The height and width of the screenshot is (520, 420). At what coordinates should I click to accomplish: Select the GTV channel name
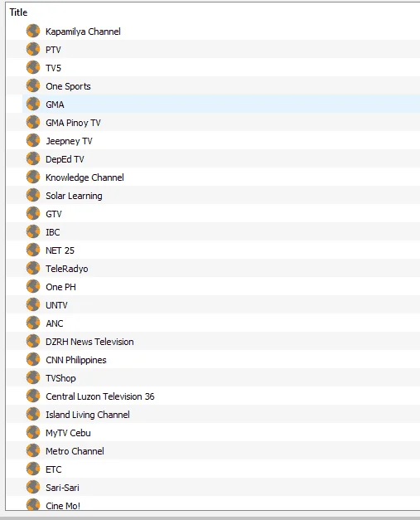click(54, 214)
